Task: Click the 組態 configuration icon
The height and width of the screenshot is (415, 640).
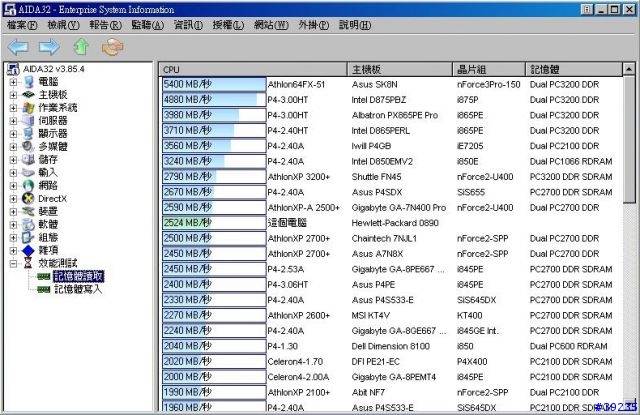Action: point(29,237)
